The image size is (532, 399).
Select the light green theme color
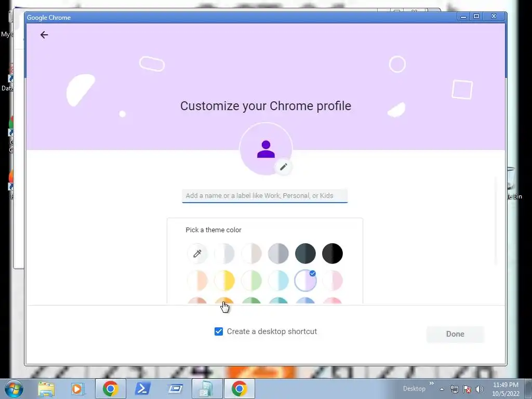(x=251, y=281)
